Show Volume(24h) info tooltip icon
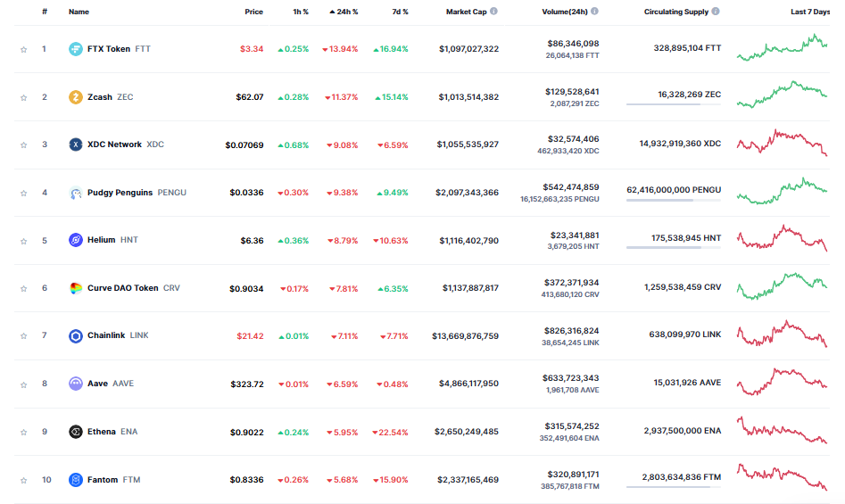845x504 pixels. [594, 12]
